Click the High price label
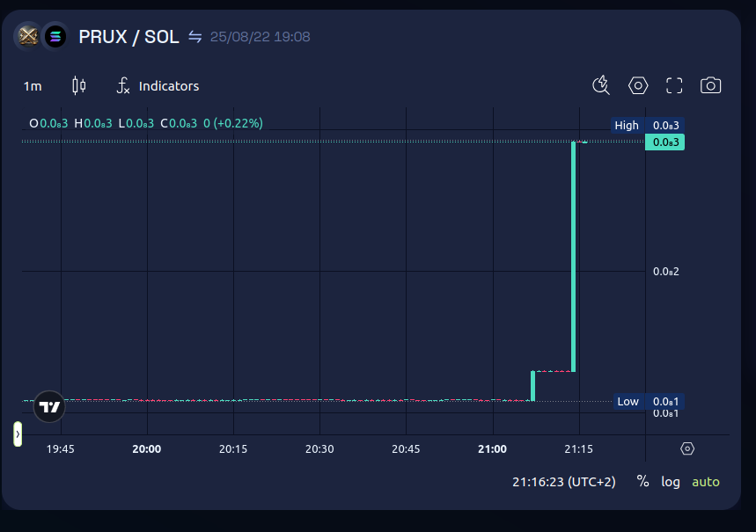Screen dimensions: 756x532 click(648, 125)
